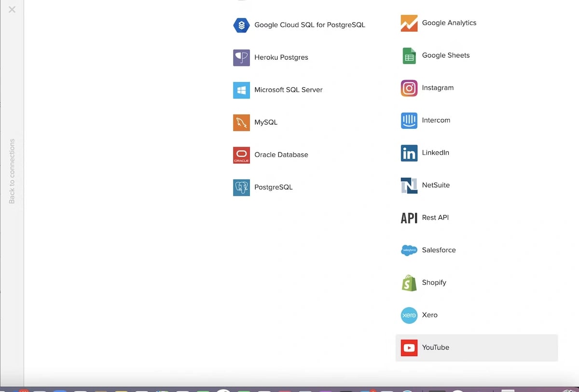Image resolution: width=579 pixels, height=392 pixels.
Task: Select the Google Cloud SQL for PostgreSQL icon
Action: point(241,25)
